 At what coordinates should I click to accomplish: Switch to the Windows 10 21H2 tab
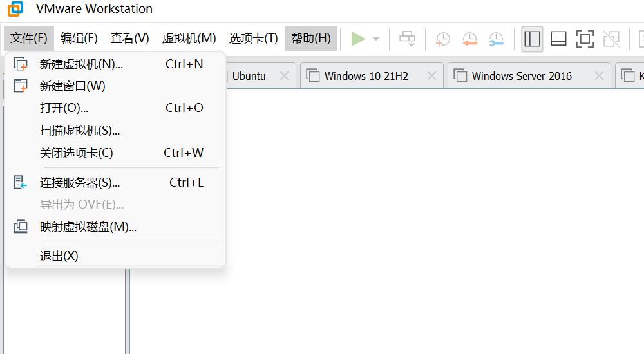[366, 76]
